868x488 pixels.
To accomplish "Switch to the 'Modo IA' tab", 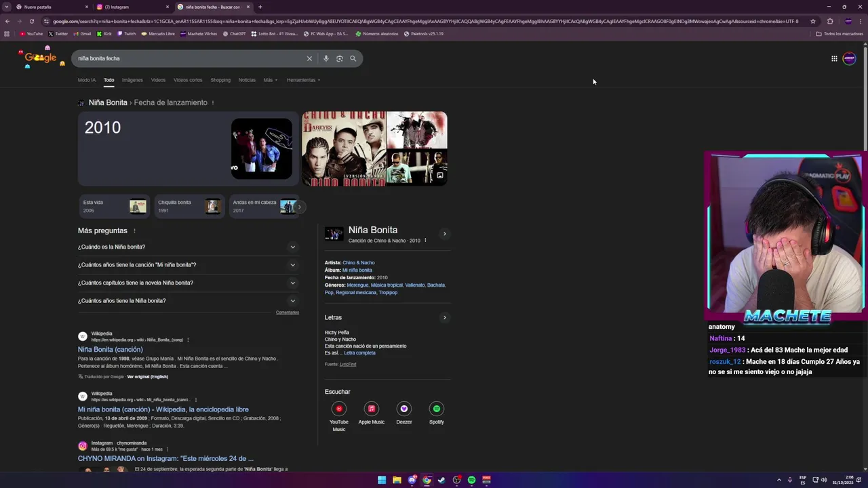I will [x=87, y=80].
